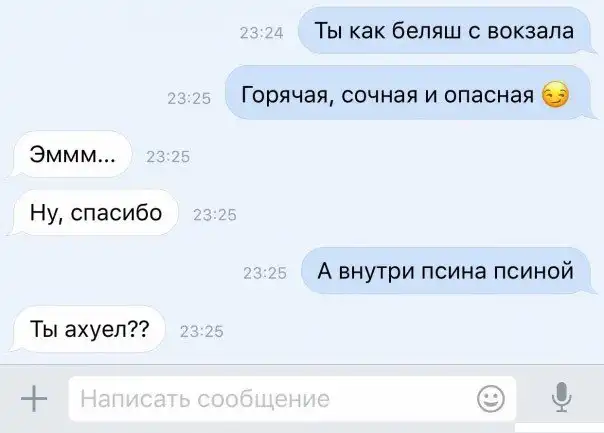604x433 pixels.
Task: Click the "Написать сообщение" input field
Action: point(292,398)
